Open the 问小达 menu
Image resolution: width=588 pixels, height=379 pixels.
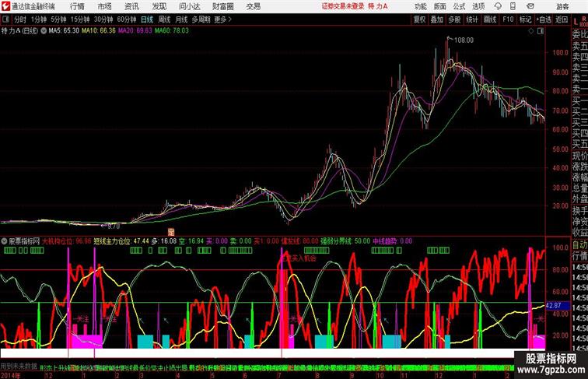pyautogui.click(x=190, y=6)
